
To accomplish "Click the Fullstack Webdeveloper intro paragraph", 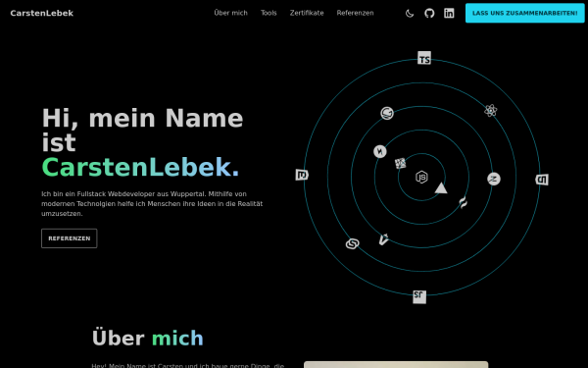I will click(x=152, y=203).
